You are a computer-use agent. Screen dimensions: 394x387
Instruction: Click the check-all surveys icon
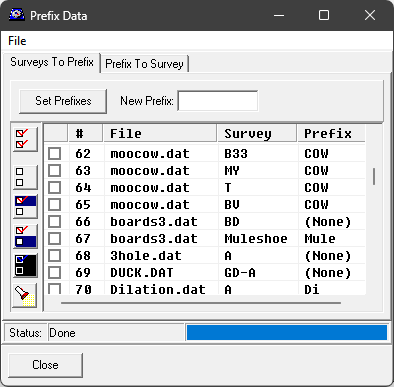(x=25, y=139)
